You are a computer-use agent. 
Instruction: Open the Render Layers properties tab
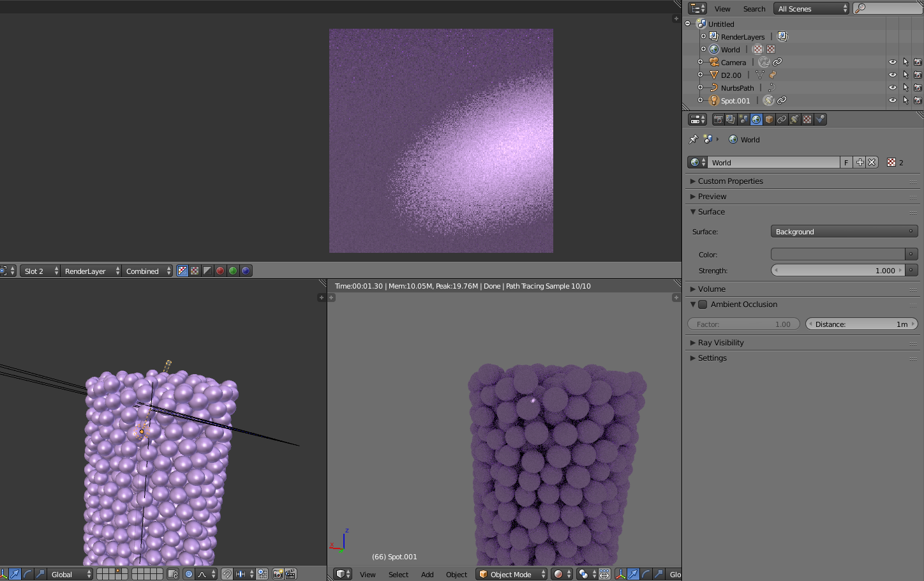(x=731, y=119)
